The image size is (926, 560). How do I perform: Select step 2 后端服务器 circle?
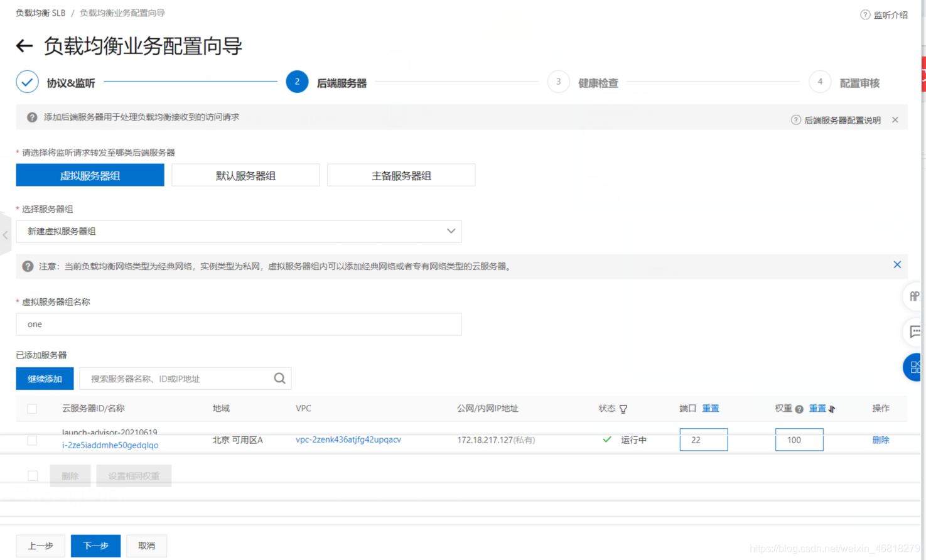[297, 82]
